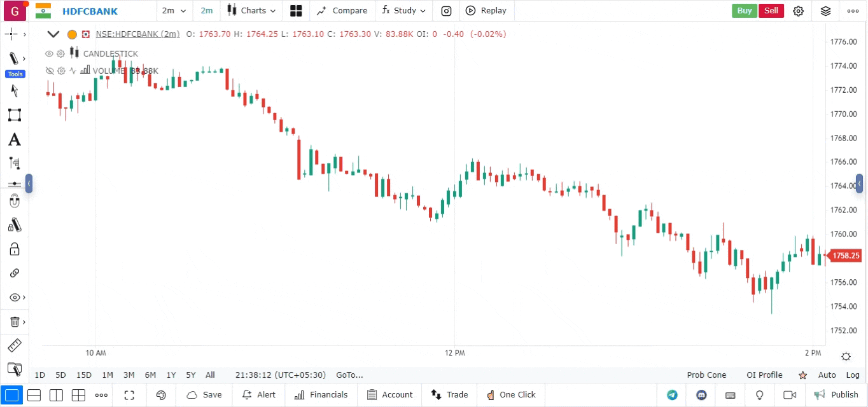
Task: Show the hidden VOLUME indicator
Action: pos(50,71)
